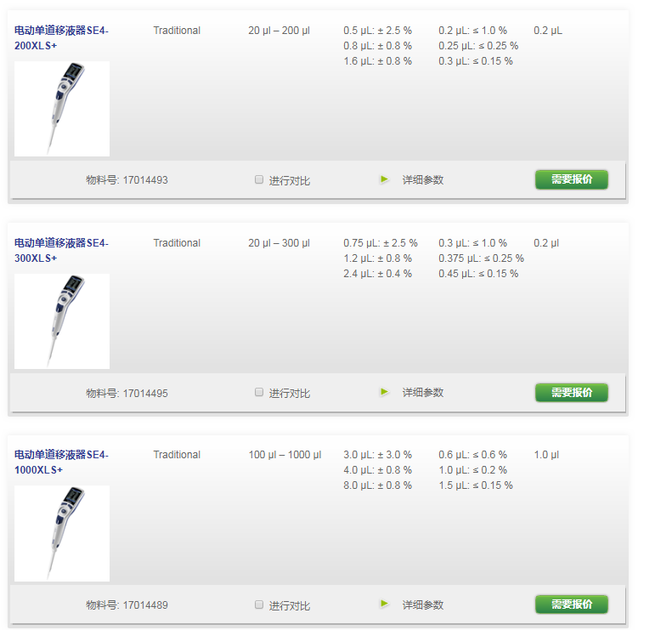The width and height of the screenshot is (672, 630).
Task: Click 需要报价 button for SE4-200XLS+
Action: point(571,179)
